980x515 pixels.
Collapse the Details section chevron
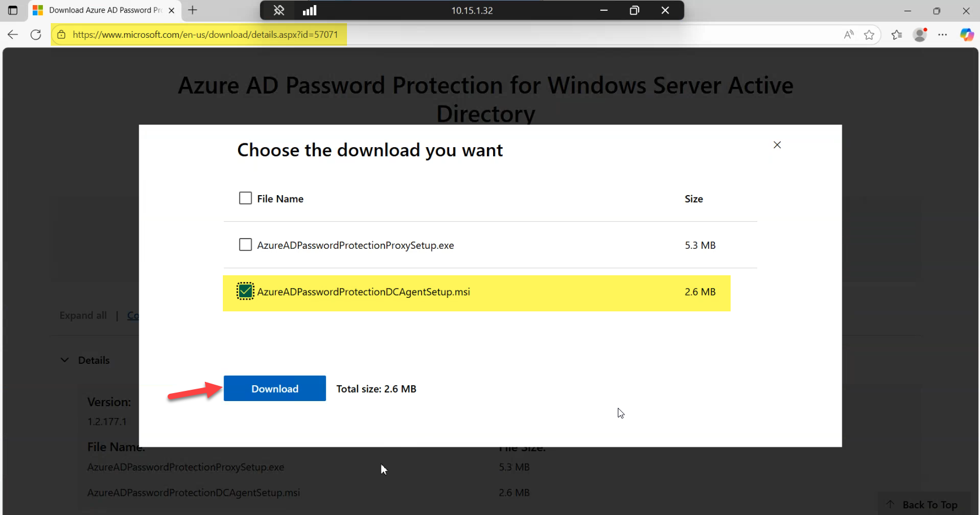pos(65,360)
